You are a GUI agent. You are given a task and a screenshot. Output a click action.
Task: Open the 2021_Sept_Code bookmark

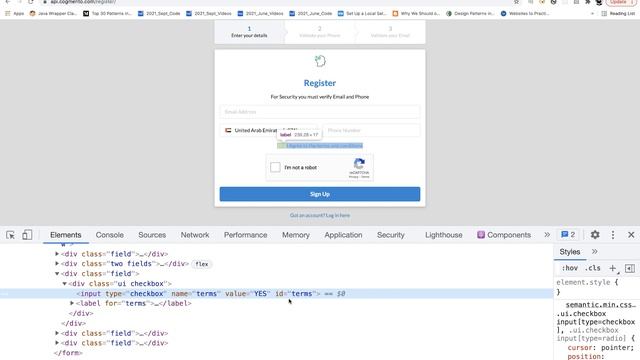159,13
